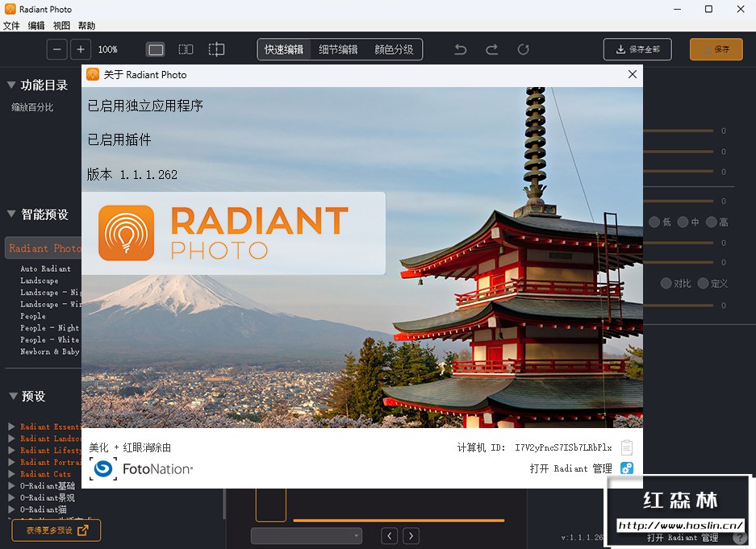The height and width of the screenshot is (549, 756).
Task: Open the 编辑 menu
Action: [x=36, y=26]
